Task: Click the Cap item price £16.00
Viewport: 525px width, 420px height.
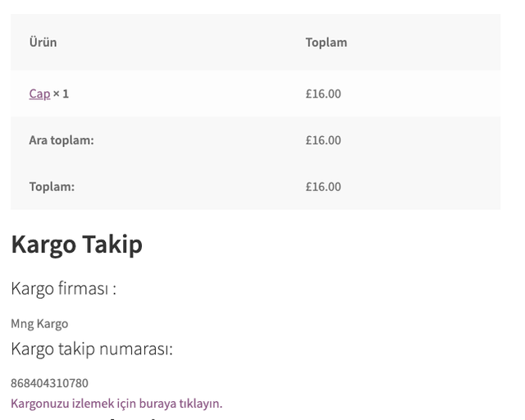Action: coord(323,94)
